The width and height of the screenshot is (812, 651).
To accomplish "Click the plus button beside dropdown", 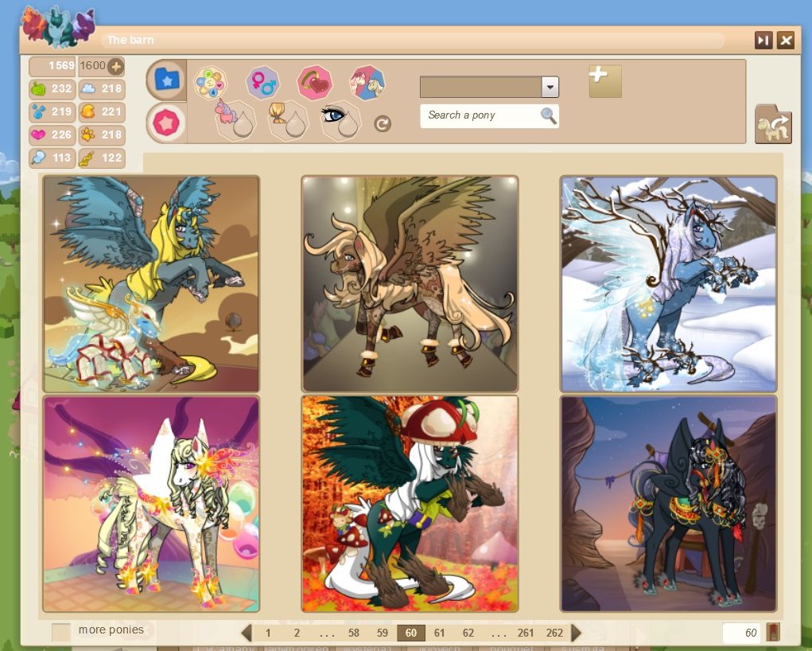I will [604, 80].
